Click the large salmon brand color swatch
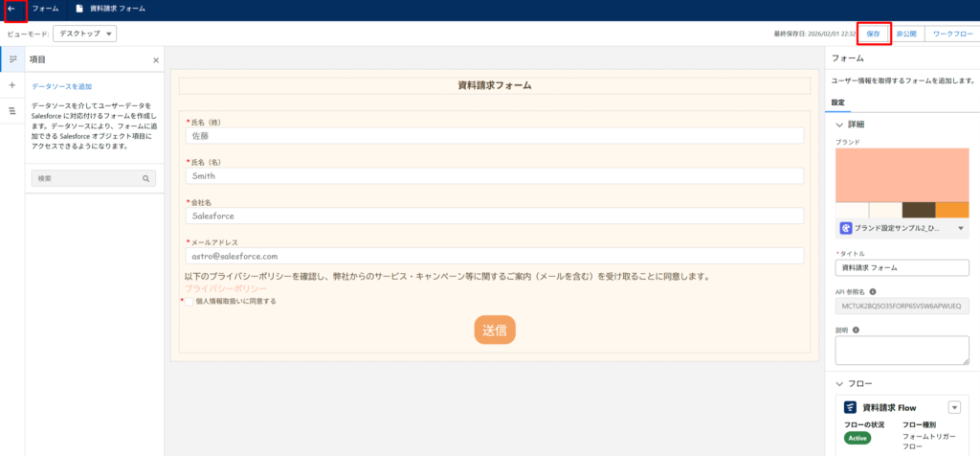Viewport: 980px width, 456px height. coord(902,175)
